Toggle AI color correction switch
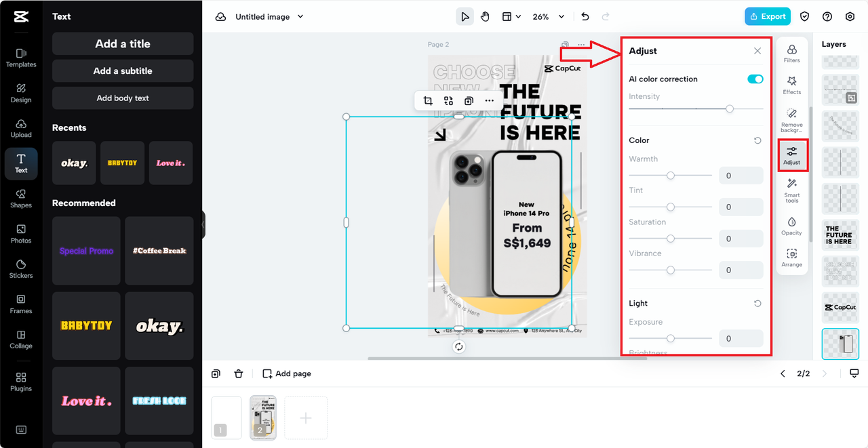This screenshot has width=868, height=448. click(755, 79)
